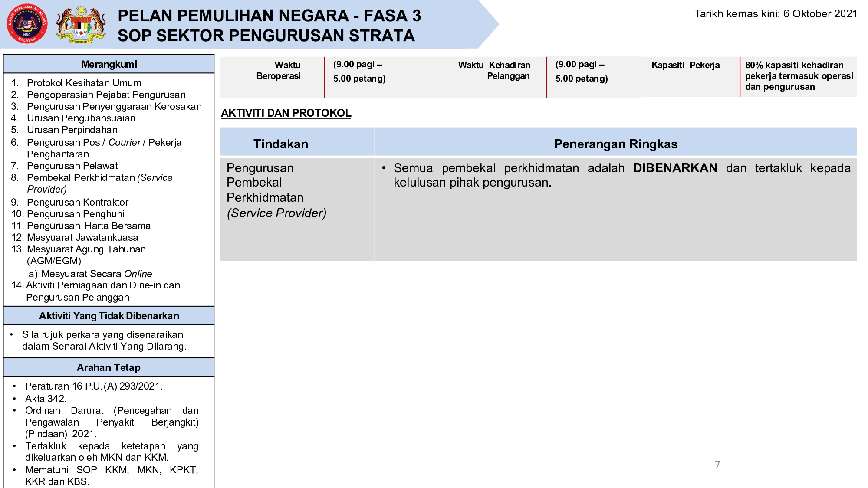Click Pengurusan Pelawat in the list

coord(72,166)
